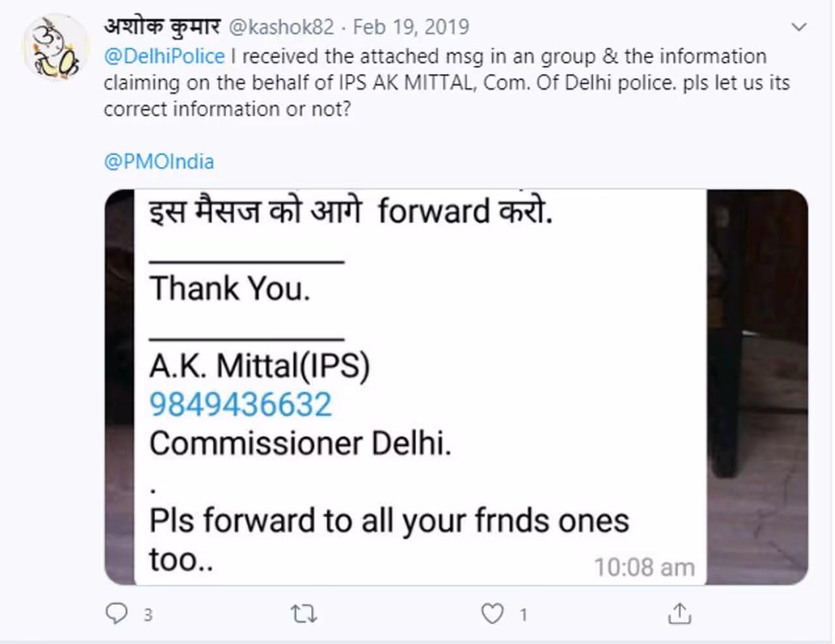835x644 pixels.
Task: Click the phone number 9849436632 in the image
Action: click(x=241, y=405)
